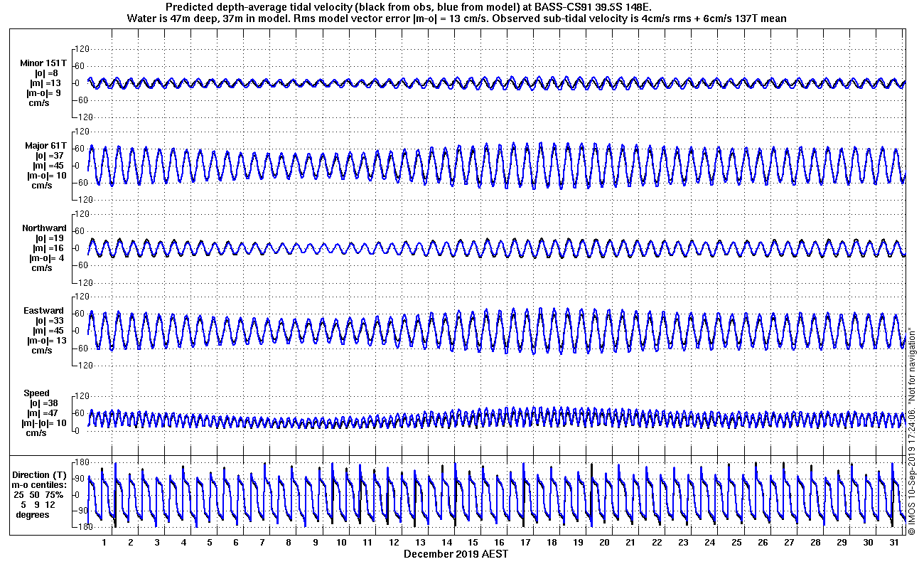Click day '25' on the date axis
The height and width of the screenshot is (569, 924).
736,543
